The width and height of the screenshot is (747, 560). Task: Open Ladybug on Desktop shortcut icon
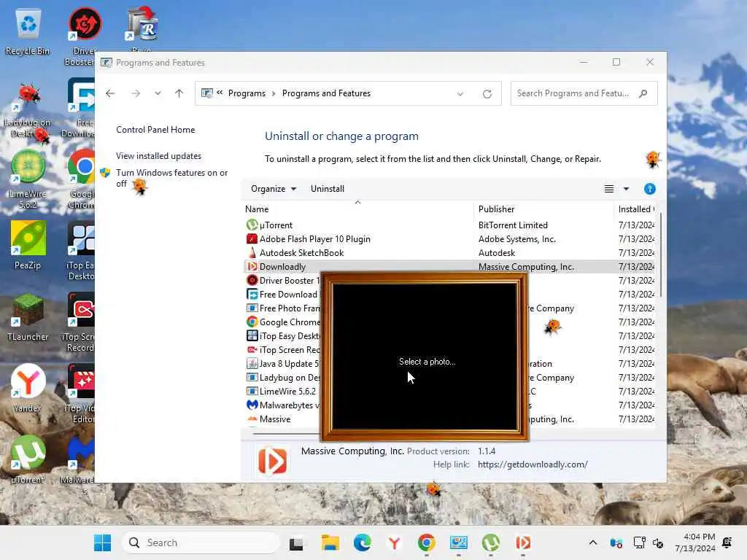[x=28, y=111]
